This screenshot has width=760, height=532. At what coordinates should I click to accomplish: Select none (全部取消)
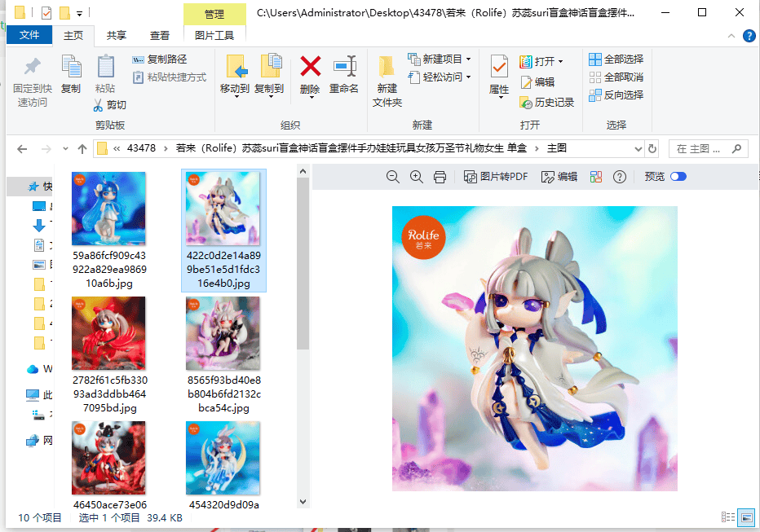(616, 77)
